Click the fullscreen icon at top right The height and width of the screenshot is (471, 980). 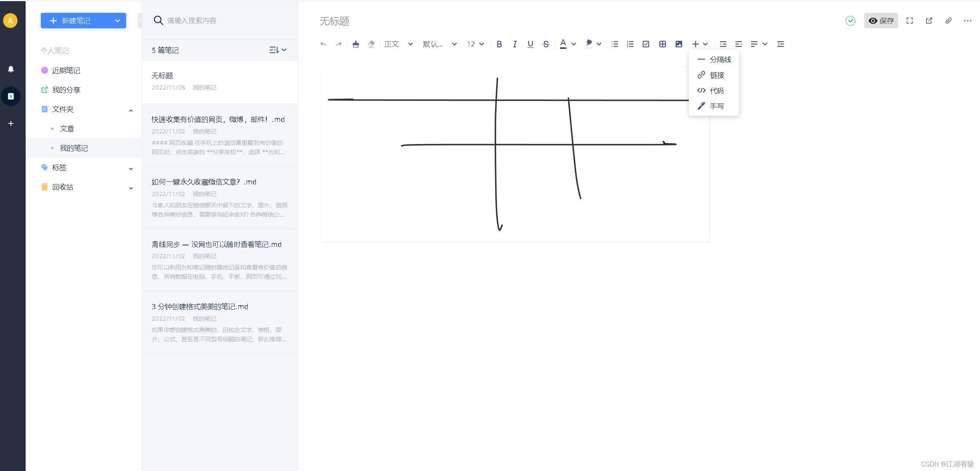point(910,21)
